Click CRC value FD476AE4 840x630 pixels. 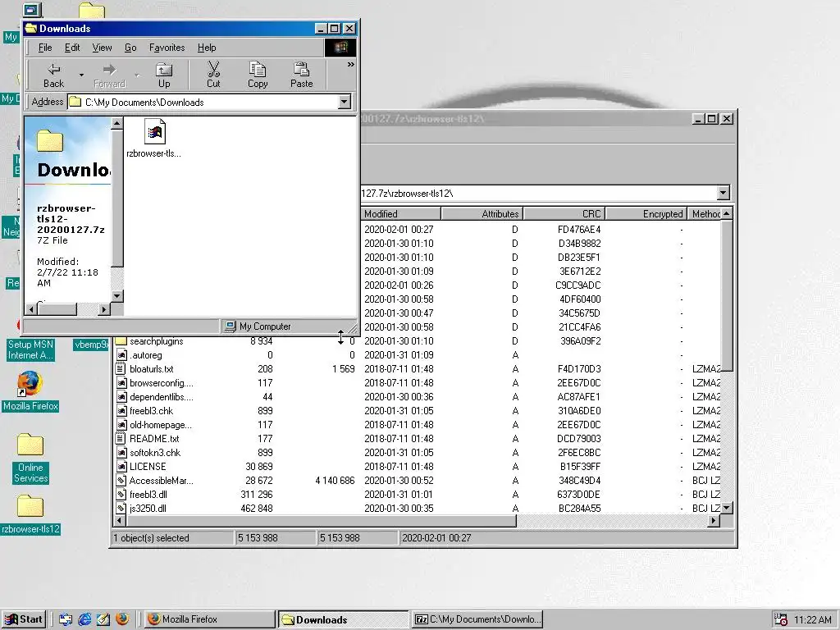pos(579,230)
